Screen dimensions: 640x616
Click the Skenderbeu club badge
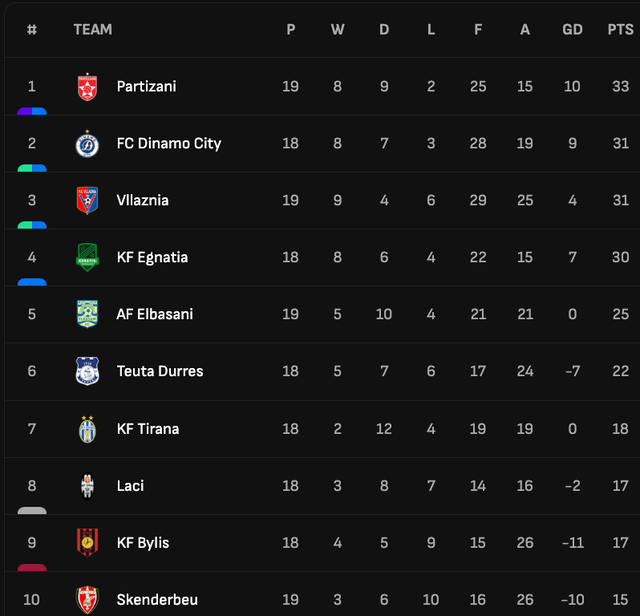click(x=87, y=600)
